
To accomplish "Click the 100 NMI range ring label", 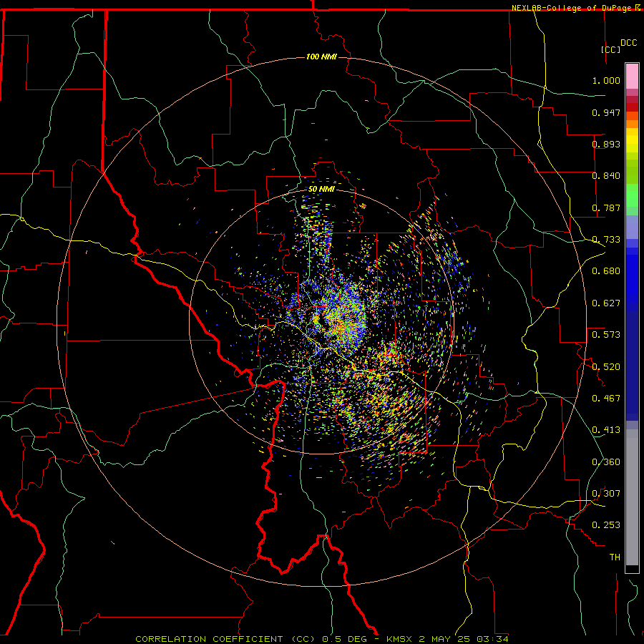I will [x=321, y=57].
